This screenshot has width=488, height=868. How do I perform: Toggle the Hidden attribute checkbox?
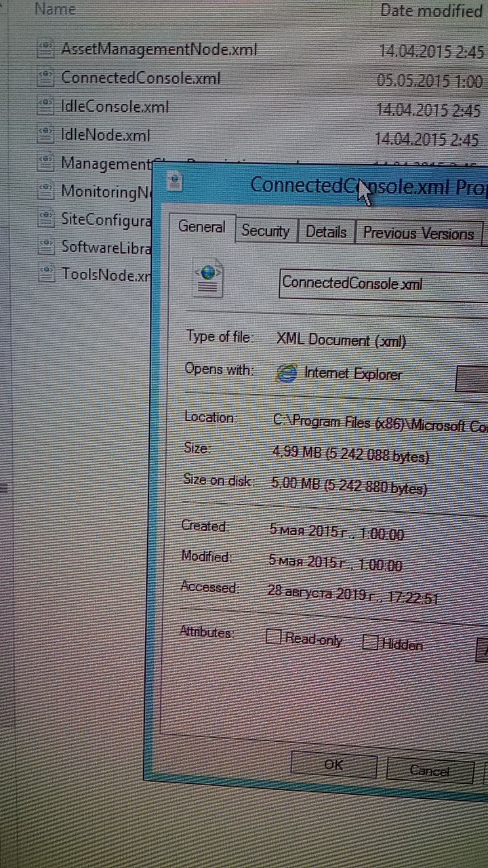[x=370, y=642]
